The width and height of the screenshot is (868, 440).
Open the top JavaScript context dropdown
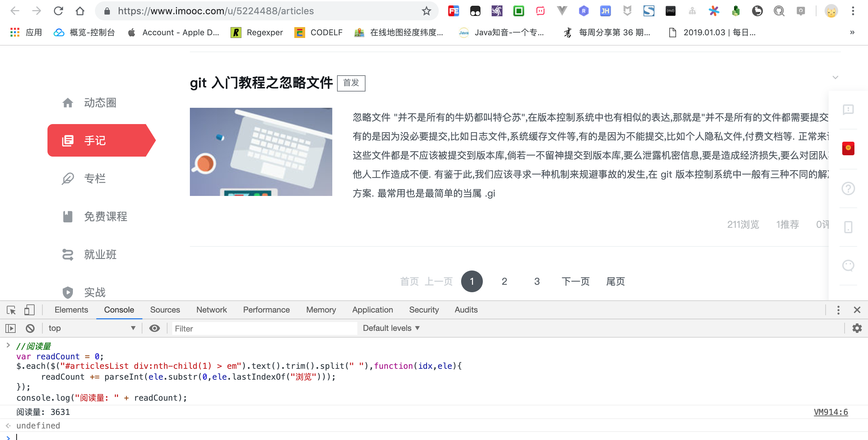(x=92, y=328)
